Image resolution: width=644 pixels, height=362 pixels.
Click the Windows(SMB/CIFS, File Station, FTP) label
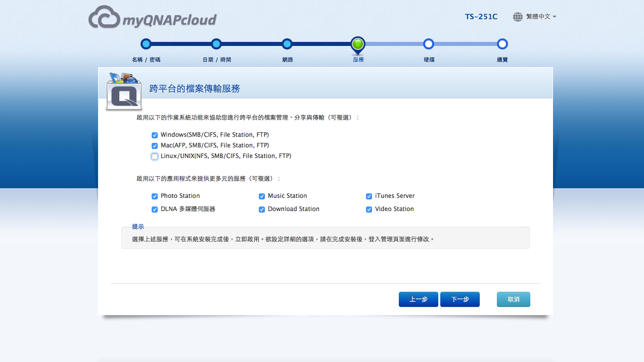tap(215, 135)
